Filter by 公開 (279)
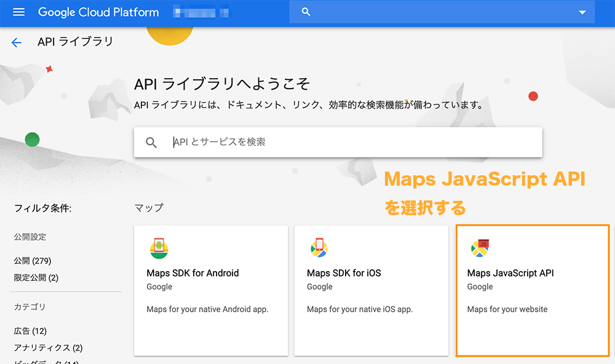This screenshot has height=364, width=615. [x=33, y=261]
